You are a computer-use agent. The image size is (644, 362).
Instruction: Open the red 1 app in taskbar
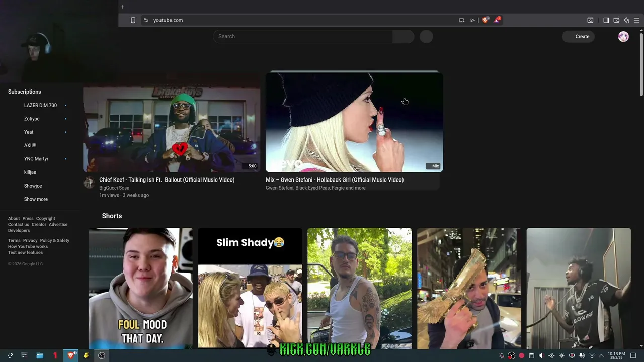[x=55, y=355]
